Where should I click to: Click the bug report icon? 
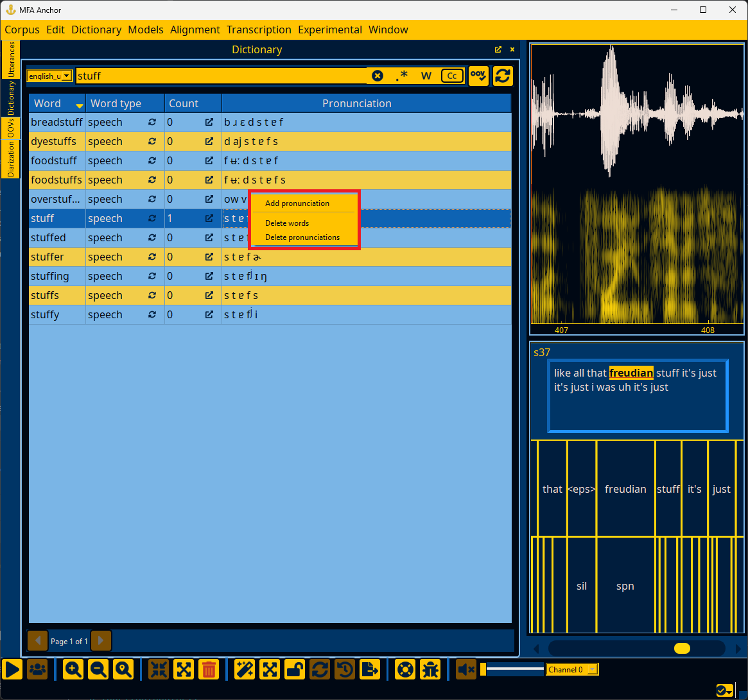[431, 669]
